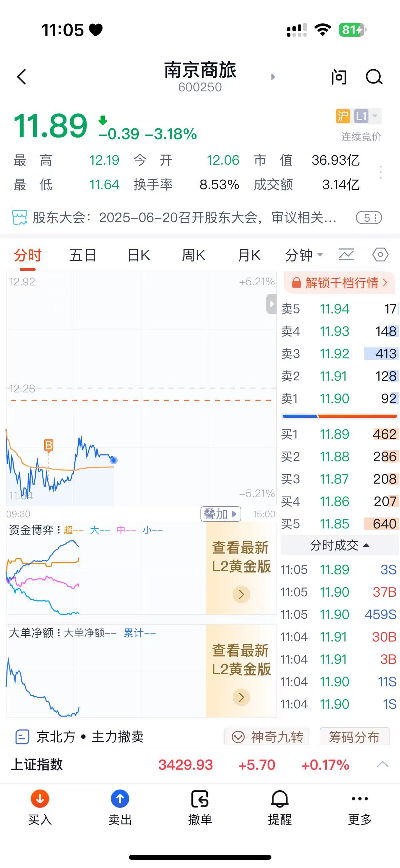Tap the news document icon beside 京北方
400x868 pixels.
click(23, 737)
